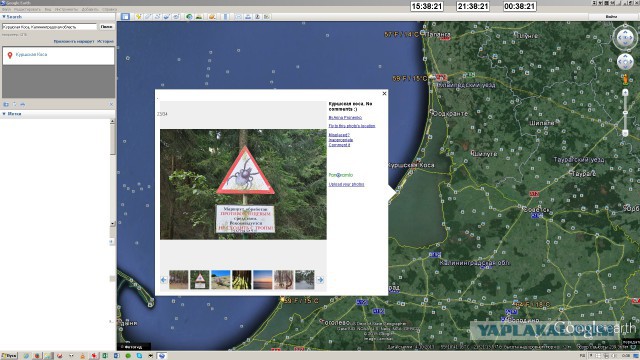Open the planet switcher icon

click(x=212, y=17)
